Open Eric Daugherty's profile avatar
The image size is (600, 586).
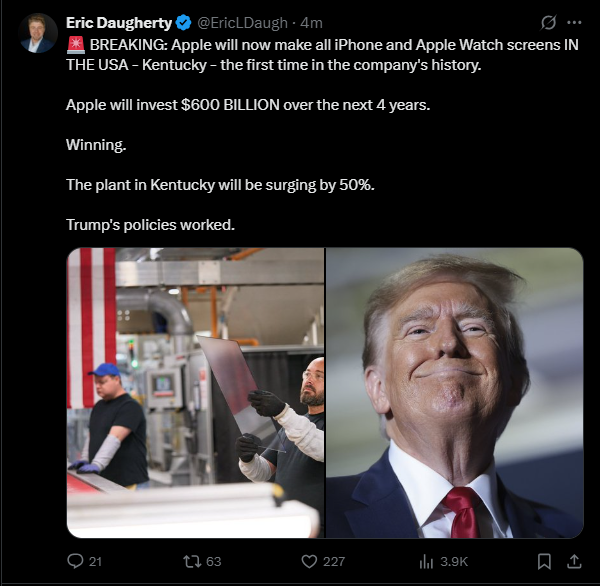[x=38, y=33]
